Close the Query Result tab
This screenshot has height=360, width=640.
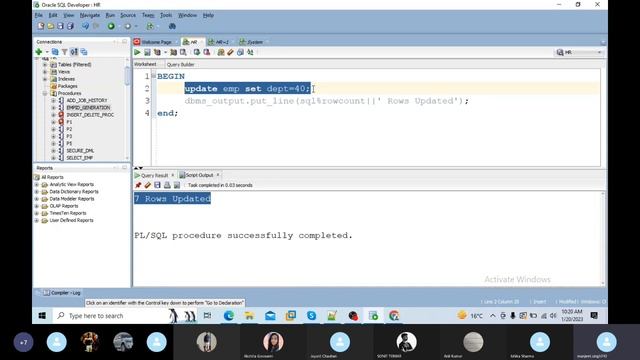pyautogui.click(x=173, y=175)
